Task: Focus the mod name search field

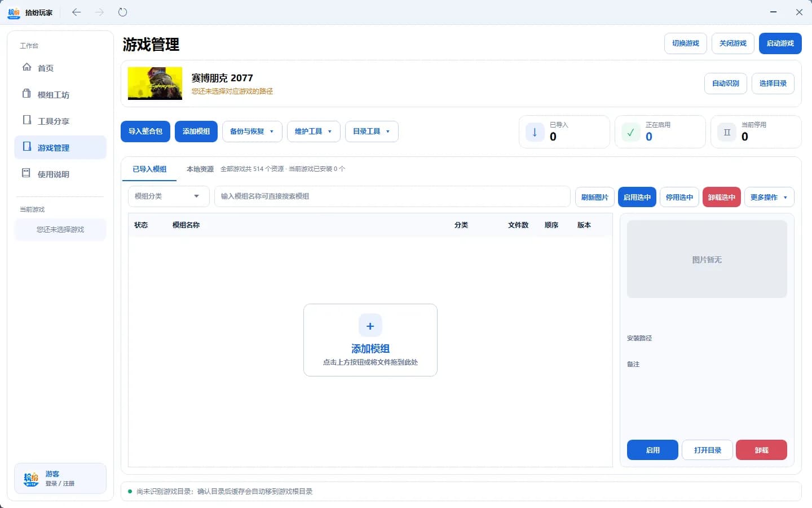Action: 392,196
